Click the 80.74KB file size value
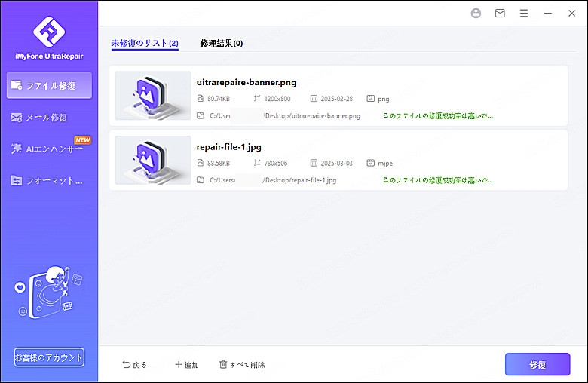 coord(219,99)
